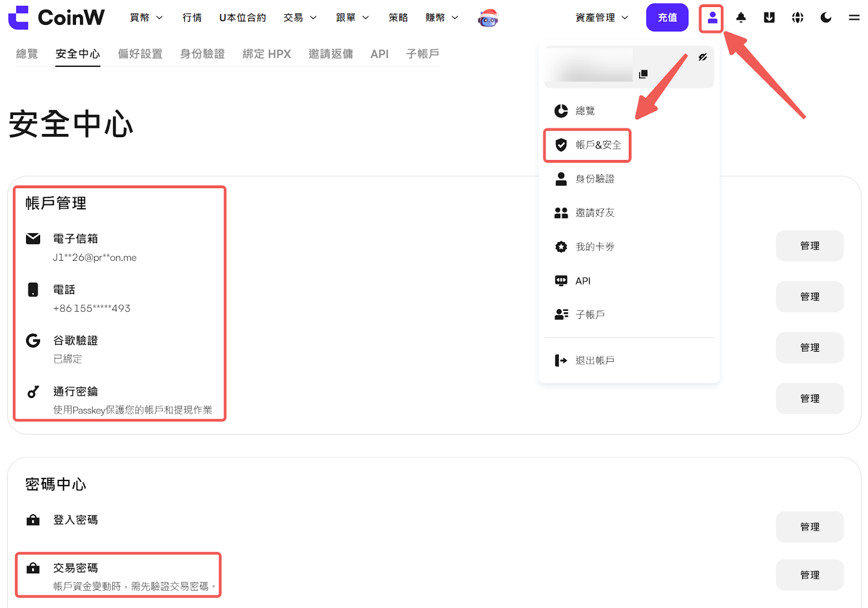Open the user profile icon
The height and width of the screenshot is (608, 868).
(712, 18)
